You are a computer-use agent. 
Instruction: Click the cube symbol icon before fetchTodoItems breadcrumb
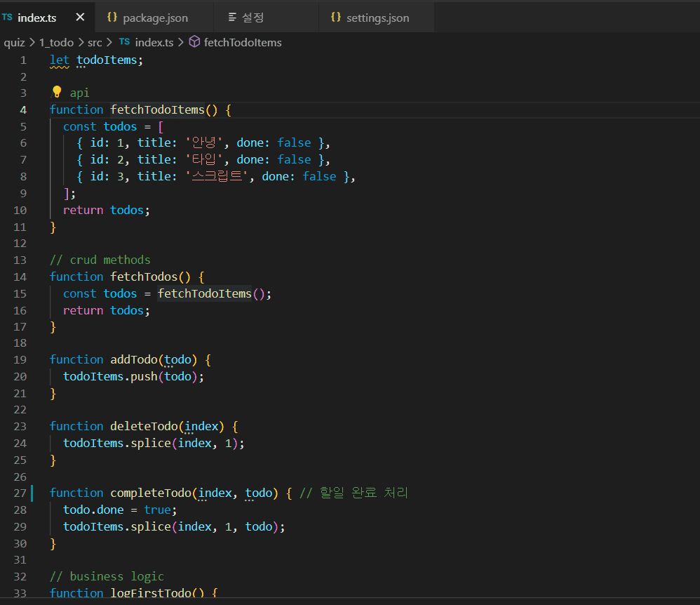click(195, 42)
